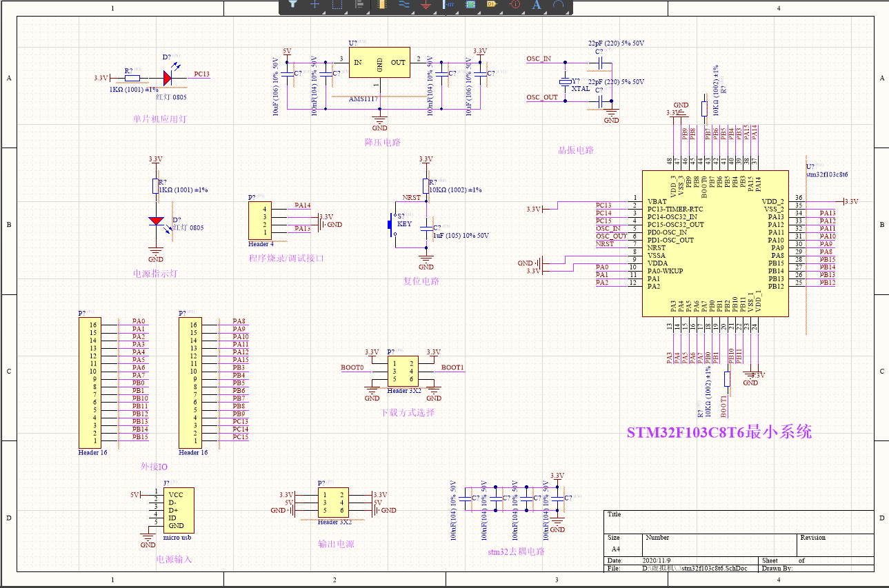This screenshot has height=588, width=889.
Task: Select the Arc drawing tool
Action: pyautogui.click(x=559, y=5)
